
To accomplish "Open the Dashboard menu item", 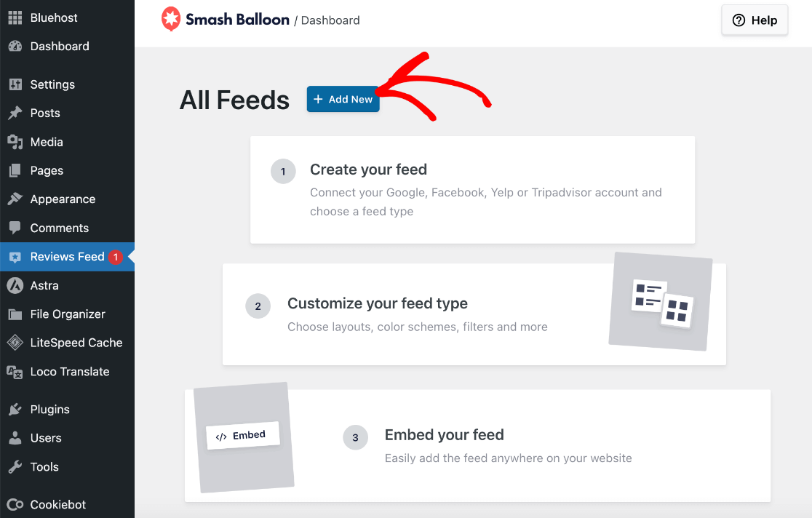I will point(58,46).
